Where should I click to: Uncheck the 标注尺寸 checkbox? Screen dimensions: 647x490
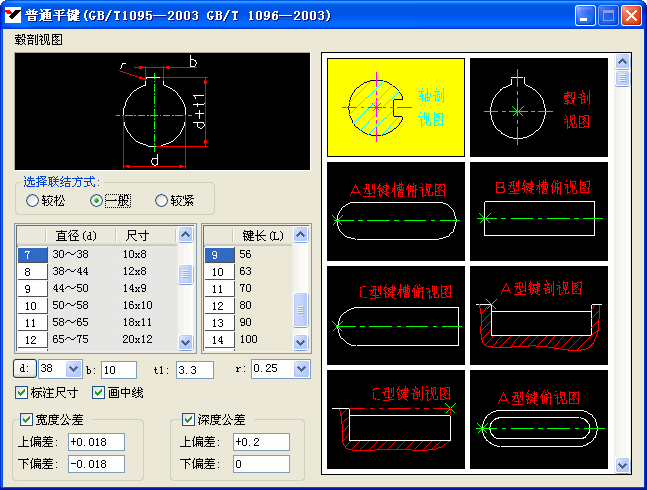pyautogui.click(x=22, y=392)
